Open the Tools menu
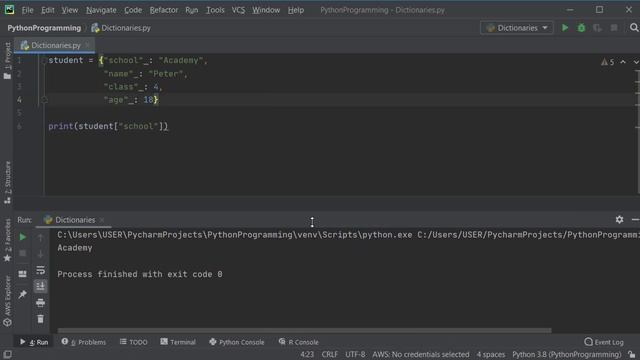The width and height of the screenshot is (640, 360). pyautogui.click(x=215, y=10)
